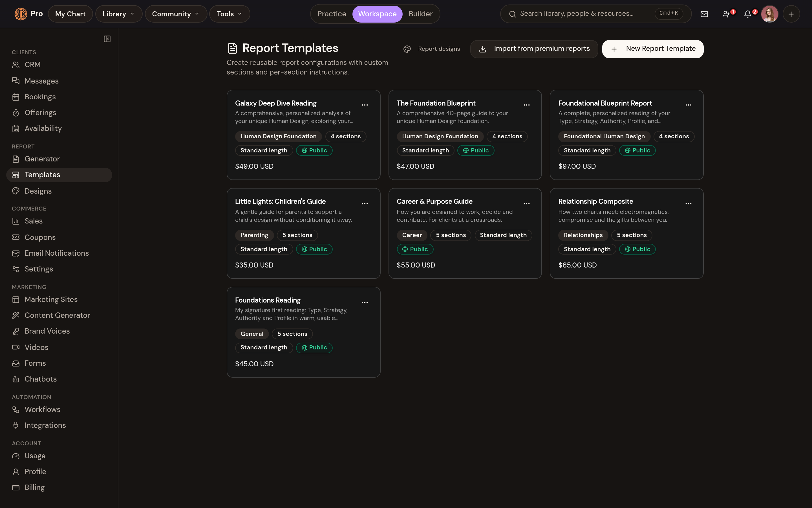This screenshot has height=508, width=812.
Task: Click Import from premium reports
Action: 534,49
